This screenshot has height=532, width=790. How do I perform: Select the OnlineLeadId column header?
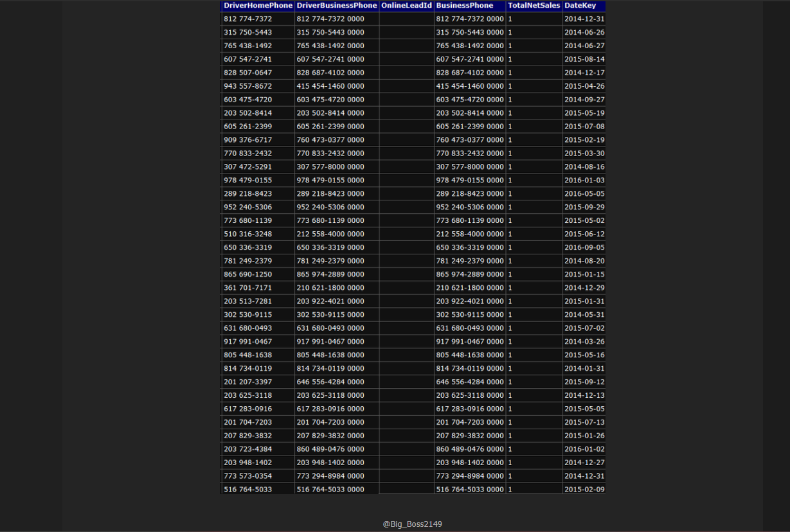[x=406, y=5]
